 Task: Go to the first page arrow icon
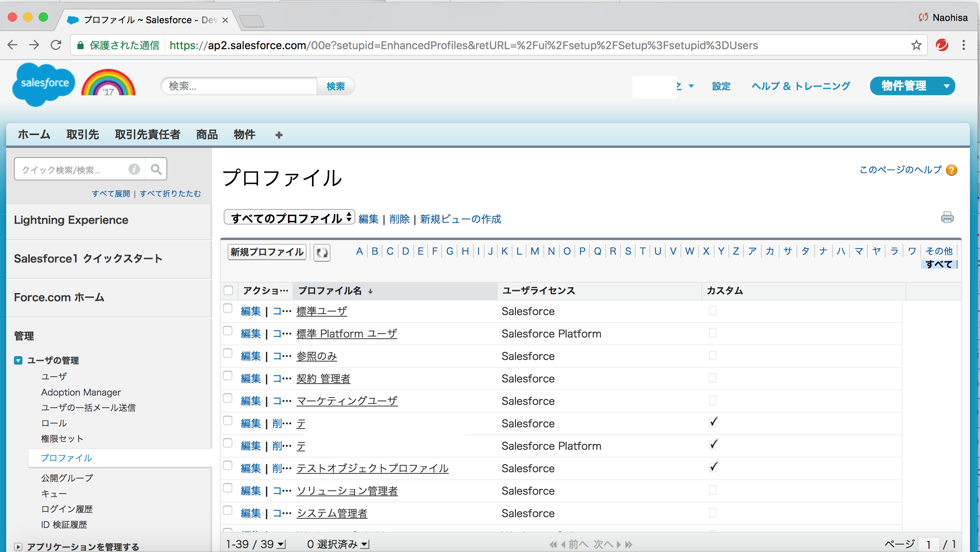coord(553,545)
